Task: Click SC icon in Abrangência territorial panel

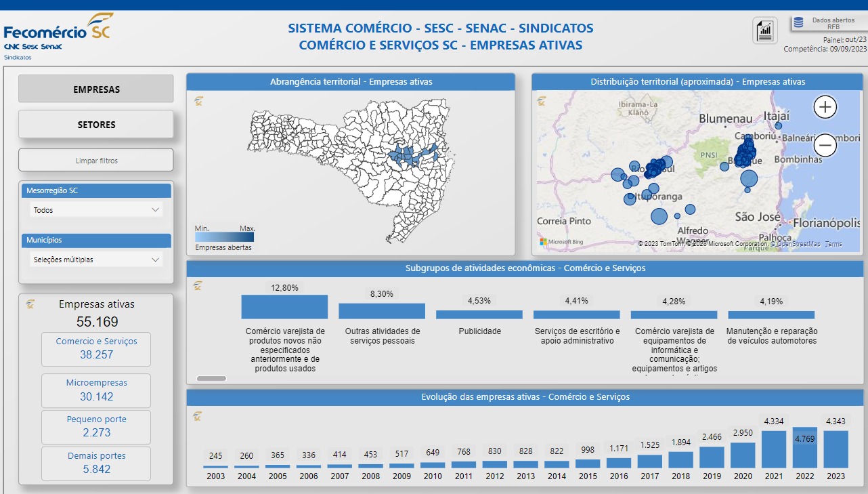Action: (x=198, y=102)
